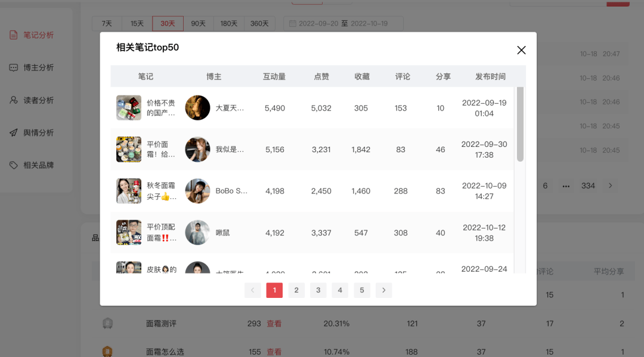Click the dialog table vertical scrollbar
Viewport: 644px width, 357px height.
pyautogui.click(x=520, y=124)
